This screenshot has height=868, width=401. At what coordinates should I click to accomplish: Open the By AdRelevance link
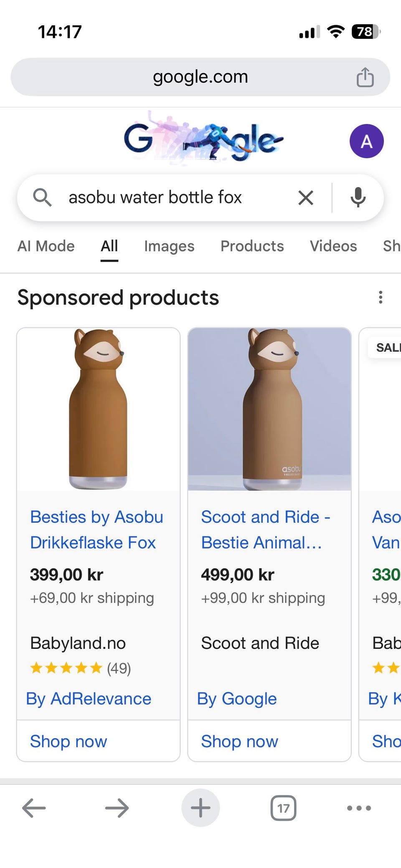(89, 698)
